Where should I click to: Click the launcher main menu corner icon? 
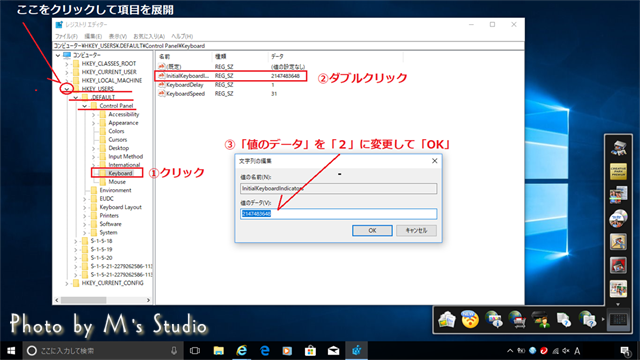tap(618, 320)
